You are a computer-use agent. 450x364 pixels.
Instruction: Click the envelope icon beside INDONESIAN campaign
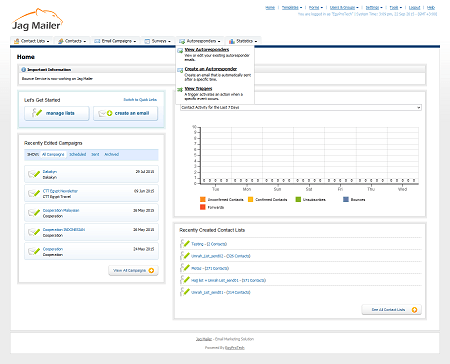(x=34, y=232)
